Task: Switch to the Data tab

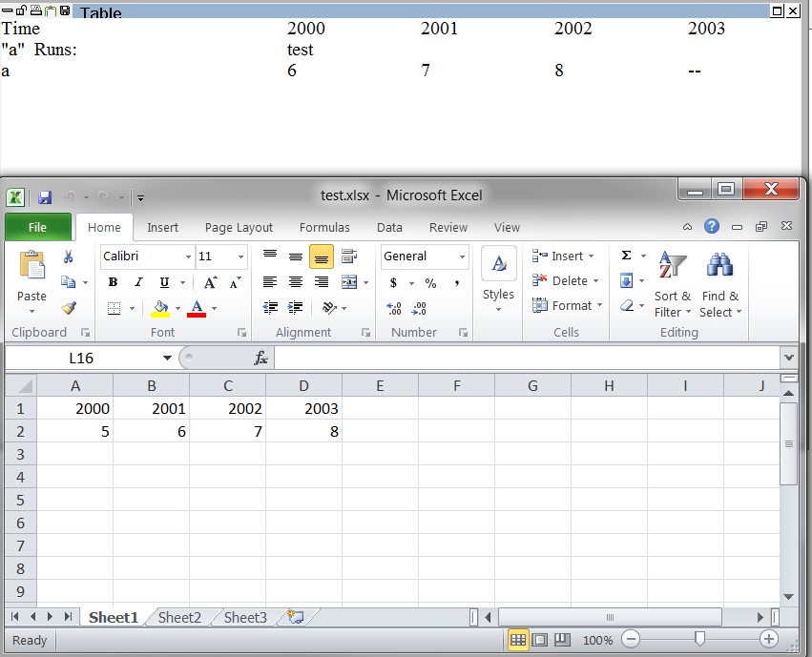Action: pos(389,227)
